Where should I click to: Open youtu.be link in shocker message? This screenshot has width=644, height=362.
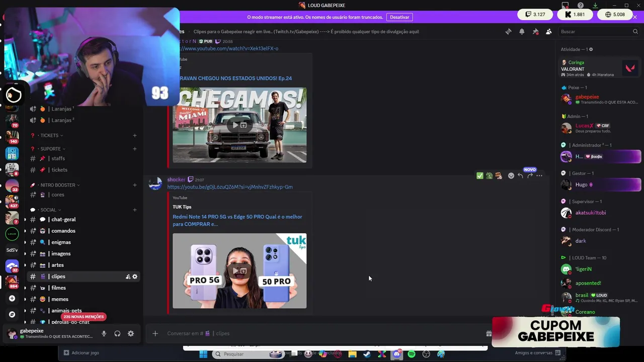(230, 187)
